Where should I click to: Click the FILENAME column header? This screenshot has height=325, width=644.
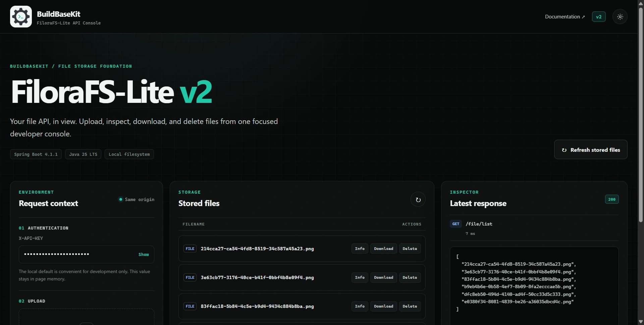(194, 224)
